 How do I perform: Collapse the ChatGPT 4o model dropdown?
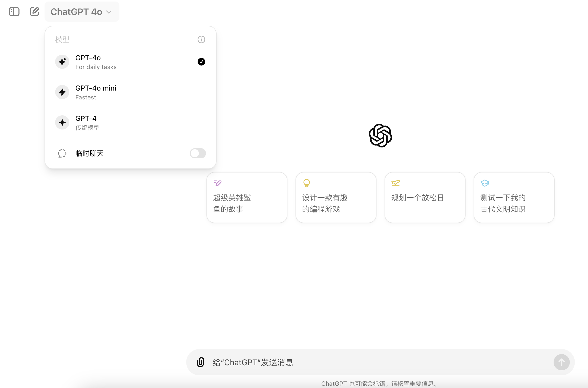(x=82, y=12)
